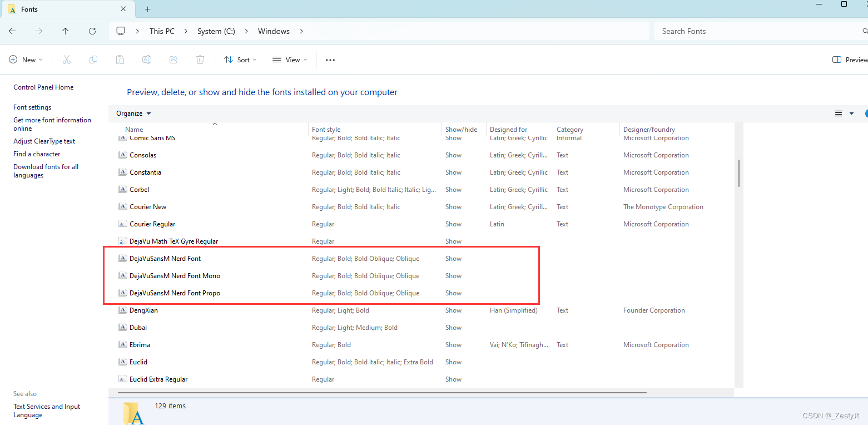Open the view options dropdown arrow

(x=851, y=113)
